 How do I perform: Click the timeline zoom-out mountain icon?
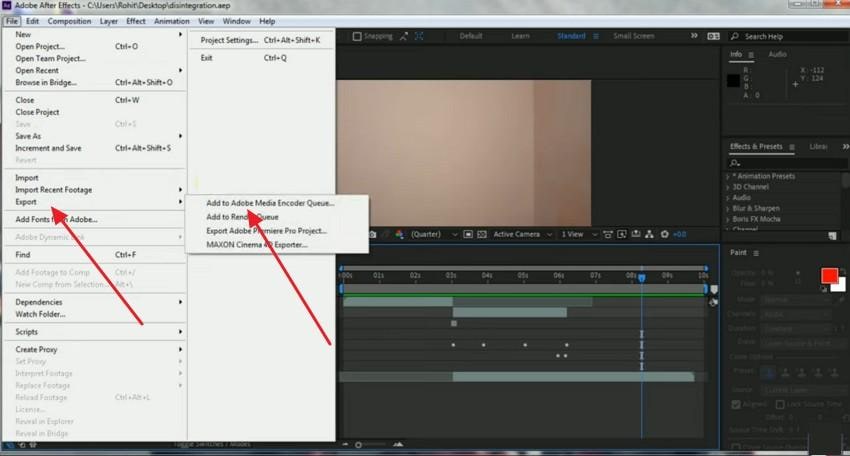point(345,445)
